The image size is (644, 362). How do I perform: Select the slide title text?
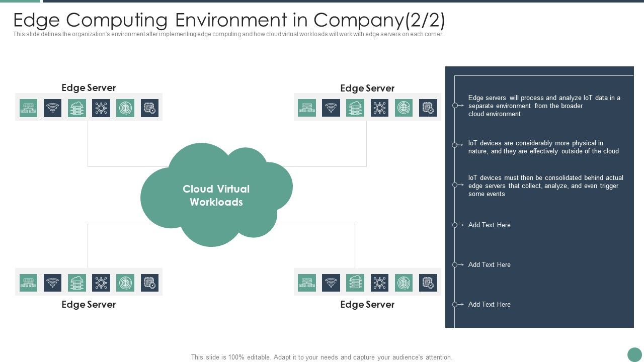tap(229, 20)
